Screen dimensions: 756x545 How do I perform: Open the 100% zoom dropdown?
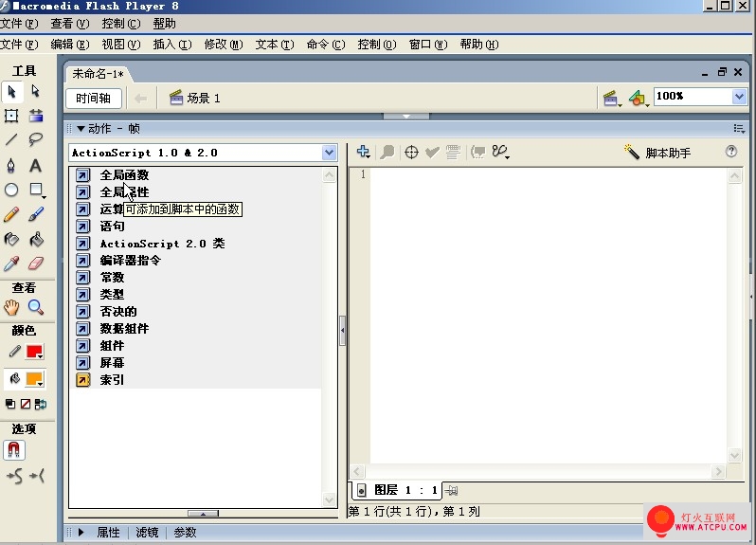pos(739,97)
